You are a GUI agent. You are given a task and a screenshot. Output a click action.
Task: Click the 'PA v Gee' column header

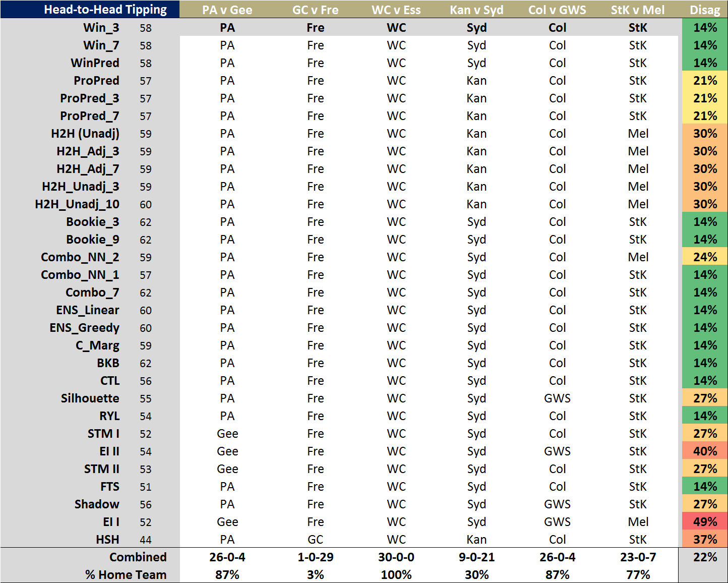click(x=227, y=10)
